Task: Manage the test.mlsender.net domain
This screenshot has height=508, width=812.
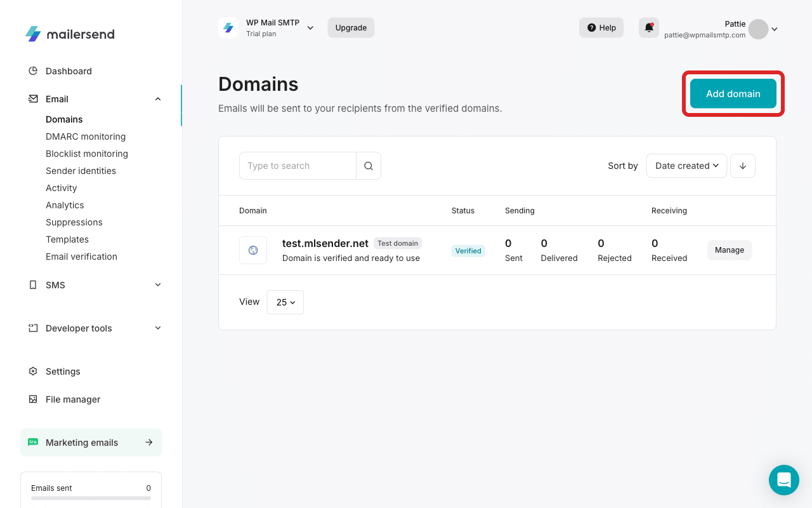Action: (x=729, y=250)
